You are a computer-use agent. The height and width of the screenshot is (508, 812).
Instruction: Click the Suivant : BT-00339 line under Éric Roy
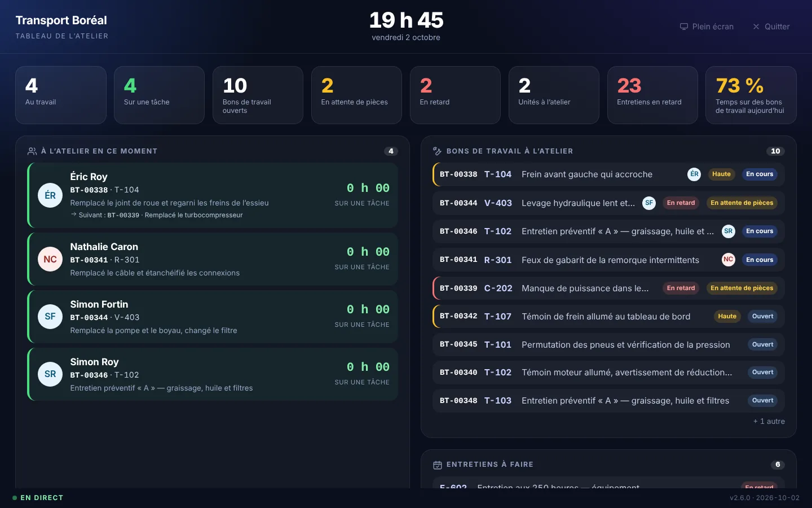click(x=157, y=215)
